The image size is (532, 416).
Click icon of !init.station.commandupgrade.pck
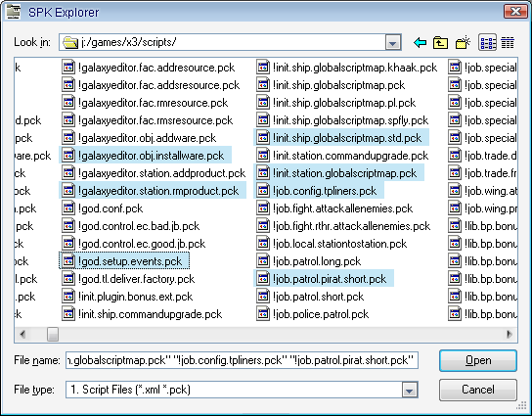pyautogui.click(x=263, y=156)
